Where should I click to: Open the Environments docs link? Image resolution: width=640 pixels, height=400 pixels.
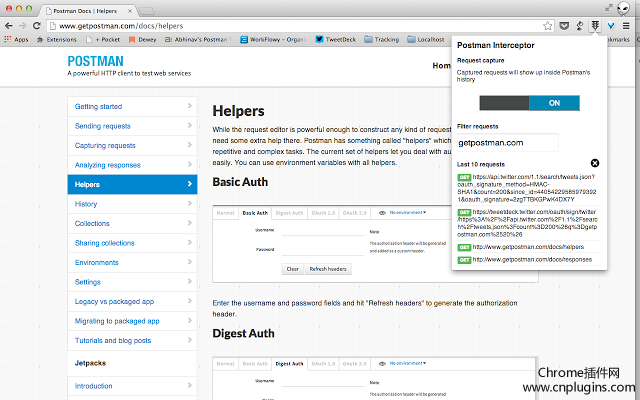pos(97,262)
